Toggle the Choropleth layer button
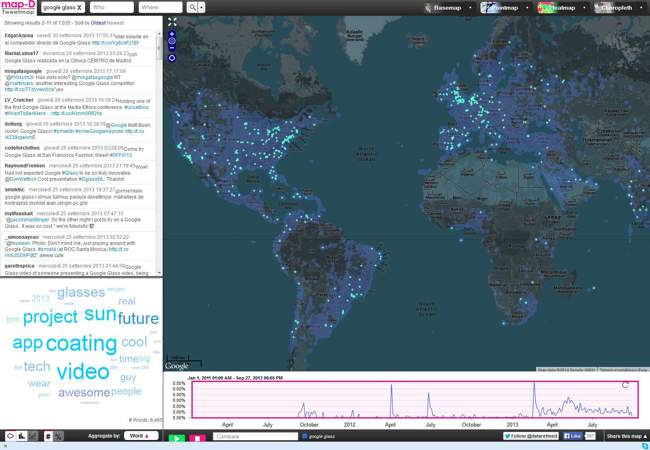The image size is (650, 450). coord(615,7)
